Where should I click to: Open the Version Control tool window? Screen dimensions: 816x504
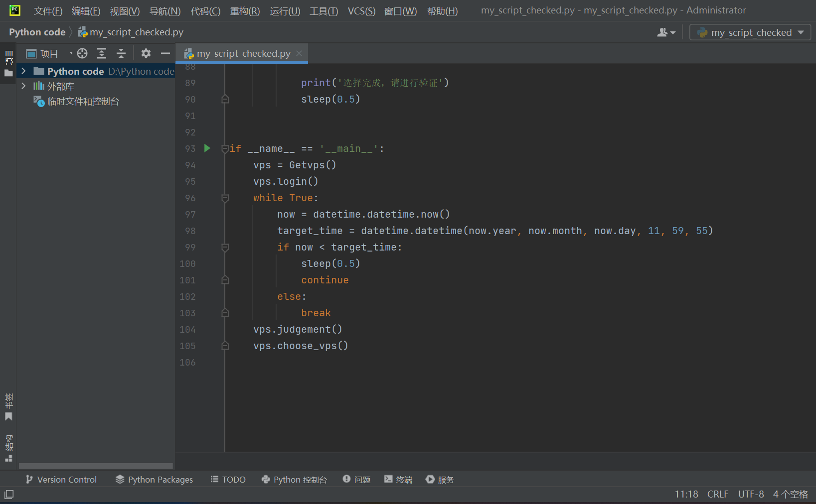click(61, 480)
